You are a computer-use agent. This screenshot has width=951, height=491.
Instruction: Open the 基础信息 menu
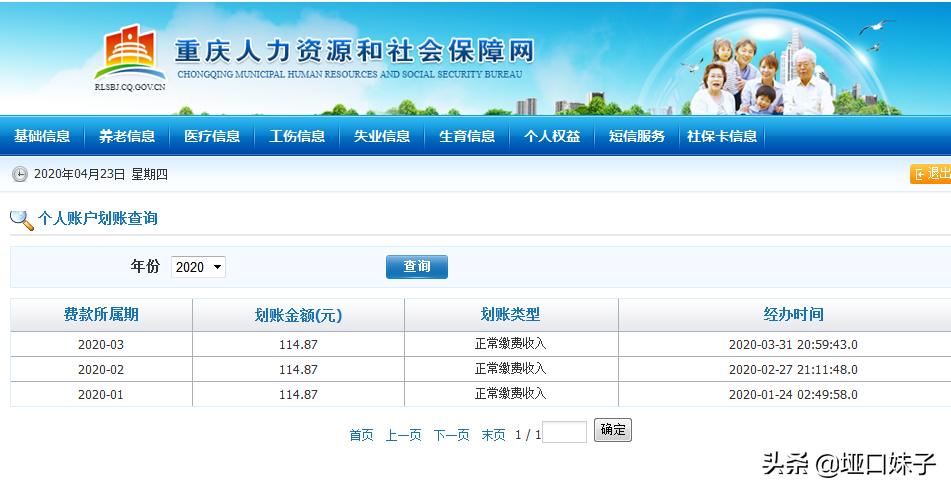[42, 136]
